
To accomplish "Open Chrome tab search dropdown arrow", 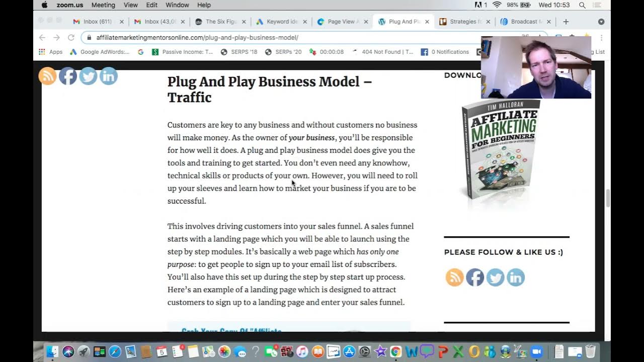I will 601,22.
